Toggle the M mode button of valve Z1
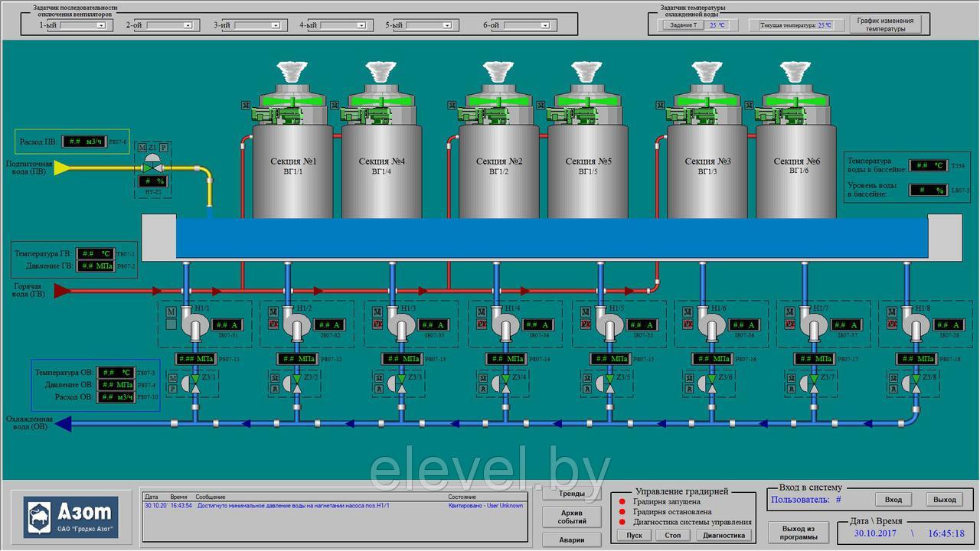The height and width of the screenshot is (551, 980). [x=141, y=147]
